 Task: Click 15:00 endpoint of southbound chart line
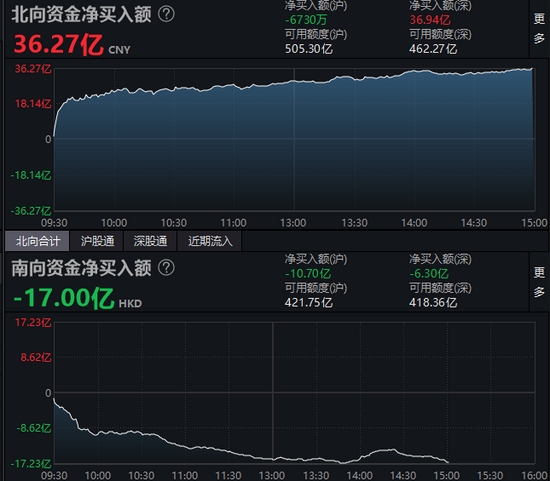(448, 462)
